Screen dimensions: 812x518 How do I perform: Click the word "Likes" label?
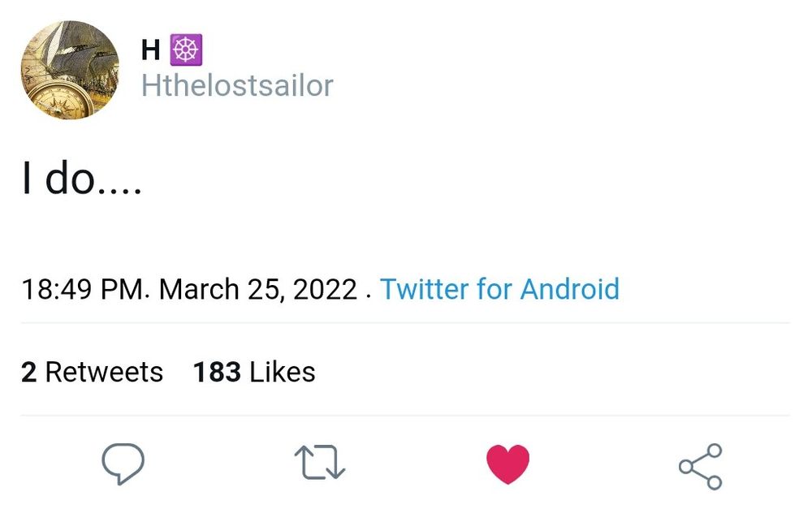coord(282,372)
